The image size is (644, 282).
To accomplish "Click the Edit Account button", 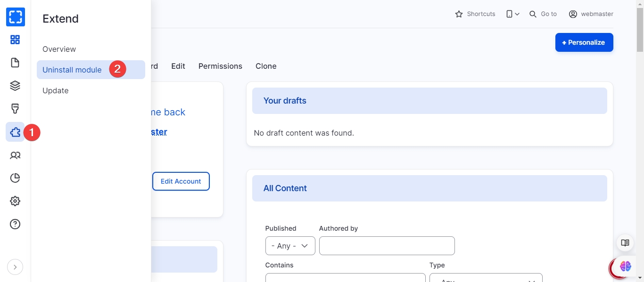I will 181,181.
